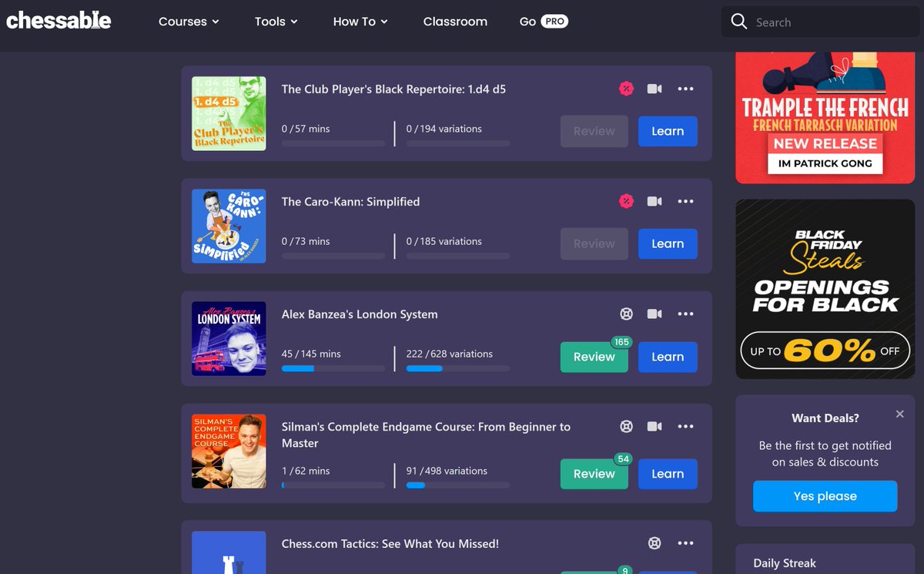Open the Classroom page

click(455, 22)
